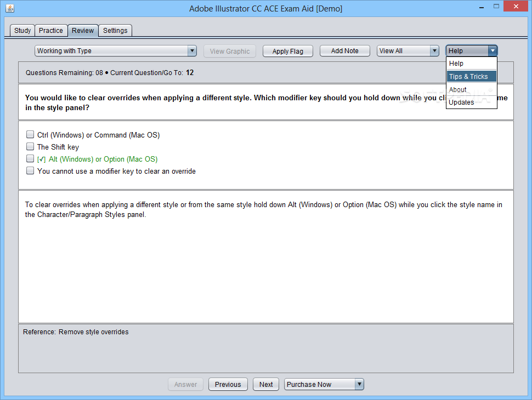
Task: Click the disabled Answer button
Action: pyautogui.click(x=185, y=385)
